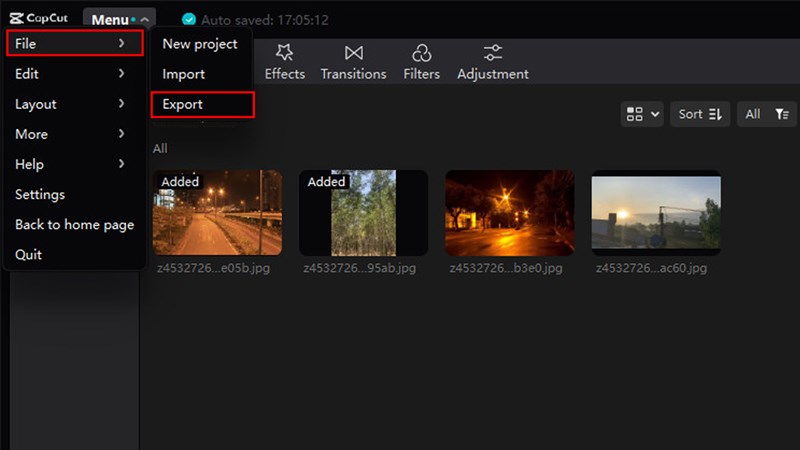The width and height of the screenshot is (800, 450).
Task: Open the Sort dropdown
Action: click(x=700, y=114)
